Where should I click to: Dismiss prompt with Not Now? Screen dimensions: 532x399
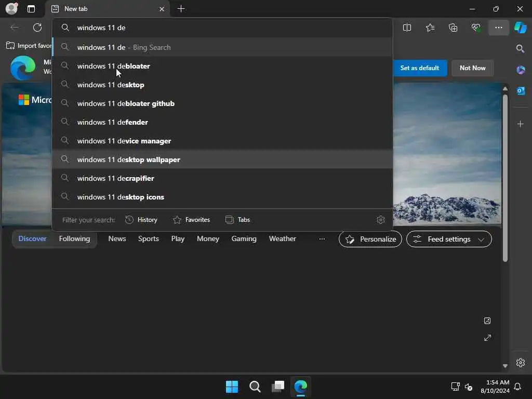(472, 68)
